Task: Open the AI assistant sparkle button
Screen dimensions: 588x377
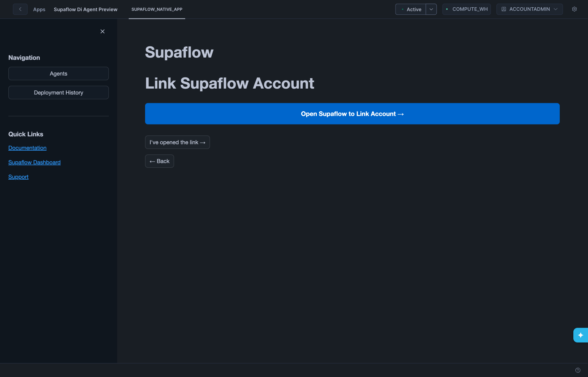Action: (x=581, y=335)
